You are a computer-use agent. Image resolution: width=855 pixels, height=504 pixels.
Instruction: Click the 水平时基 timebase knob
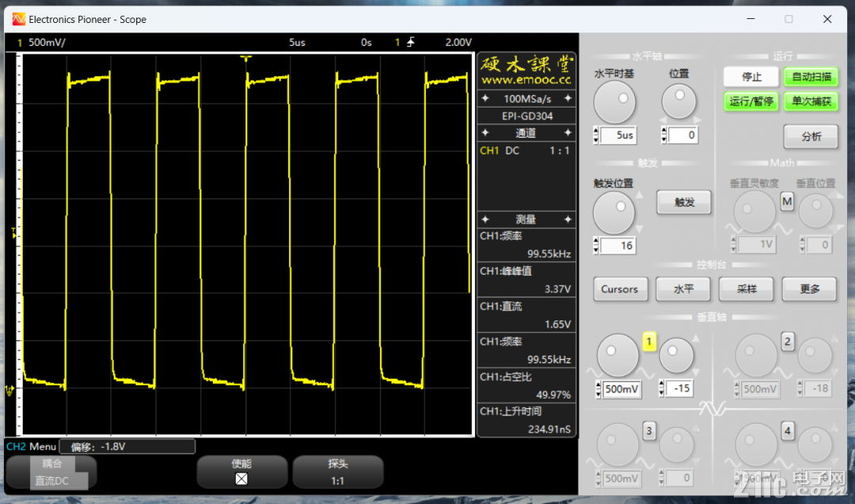point(614,102)
